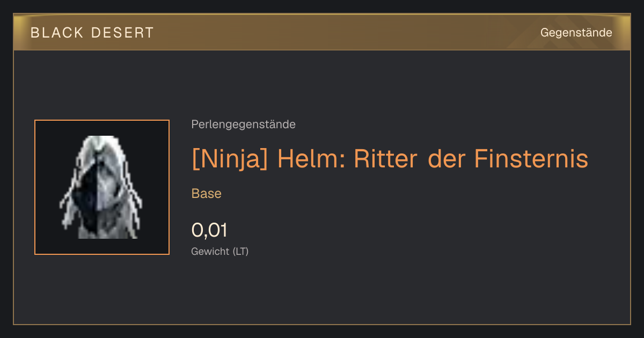Viewport: 644px width, 338px height.
Task: Click the gold header banner center
Action: coord(322,32)
